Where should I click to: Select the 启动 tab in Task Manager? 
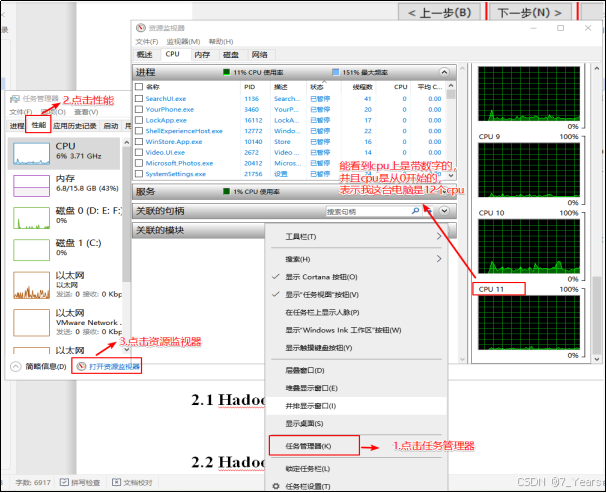(x=111, y=126)
